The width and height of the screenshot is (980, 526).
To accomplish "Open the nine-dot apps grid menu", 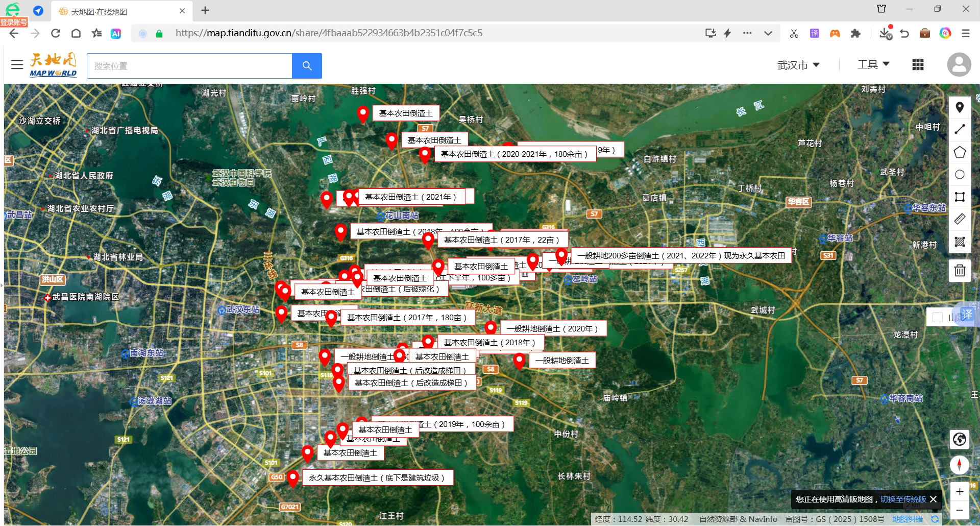I will click(918, 65).
